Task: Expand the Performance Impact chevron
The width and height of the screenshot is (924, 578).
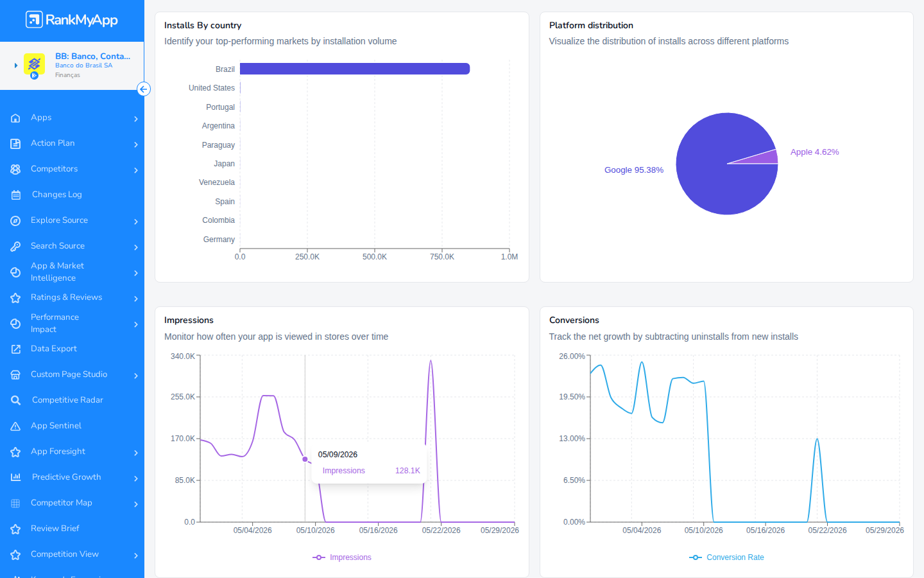Action: (136, 324)
